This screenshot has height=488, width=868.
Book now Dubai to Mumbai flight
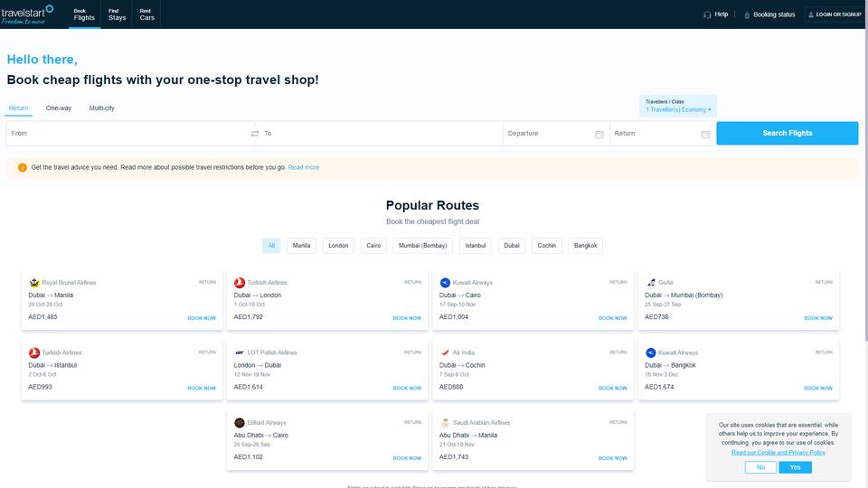pos(818,318)
